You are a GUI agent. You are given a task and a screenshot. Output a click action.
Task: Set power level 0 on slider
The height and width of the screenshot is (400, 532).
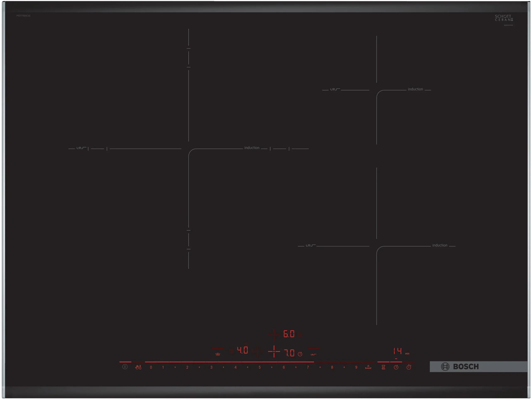[151, 367]
